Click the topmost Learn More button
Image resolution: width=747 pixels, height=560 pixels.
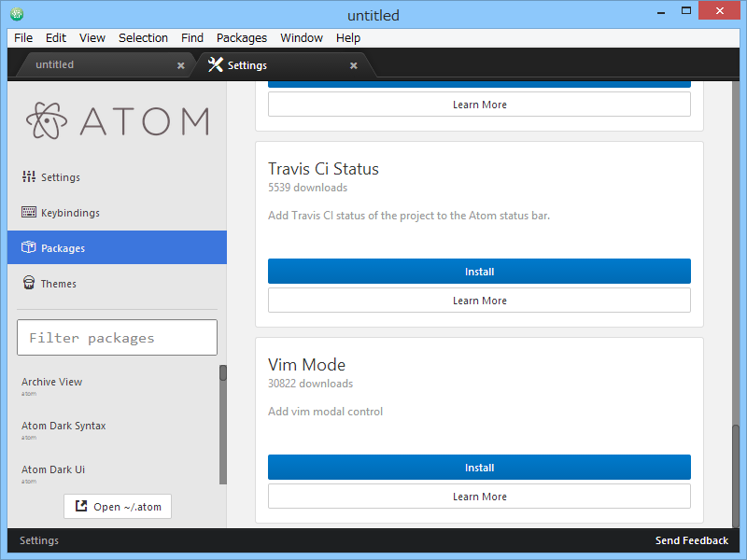479,105
